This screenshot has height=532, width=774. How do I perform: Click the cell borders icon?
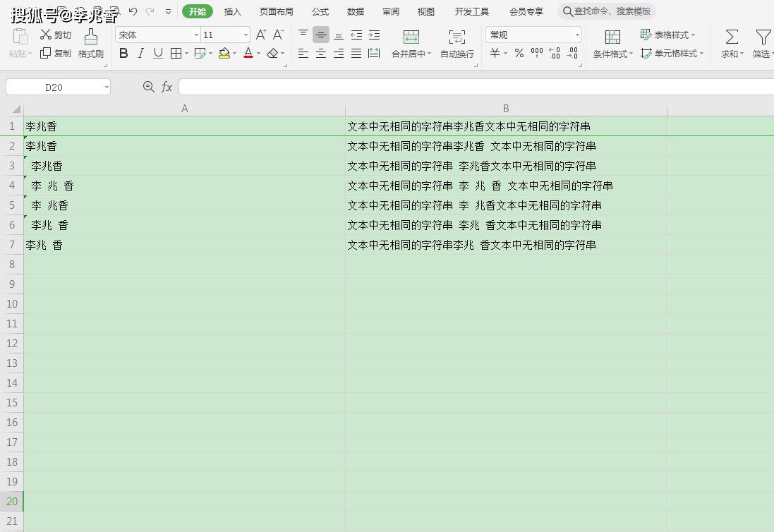176,54
